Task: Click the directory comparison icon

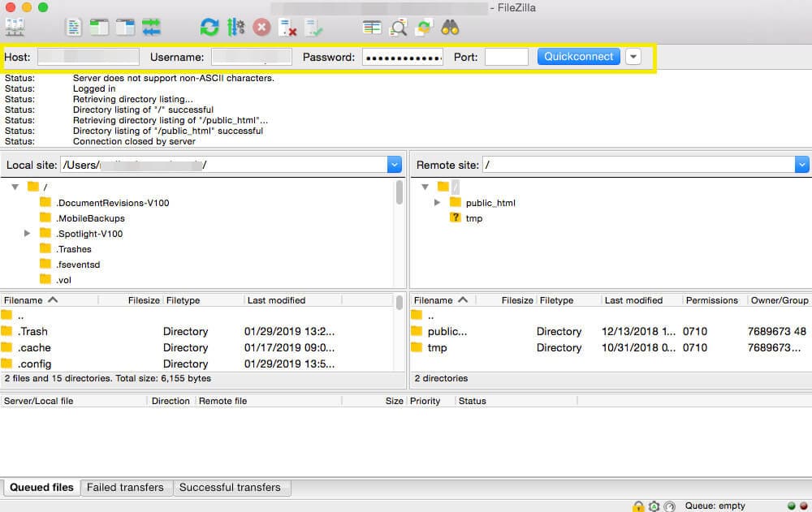Action: tap(398, 28)
